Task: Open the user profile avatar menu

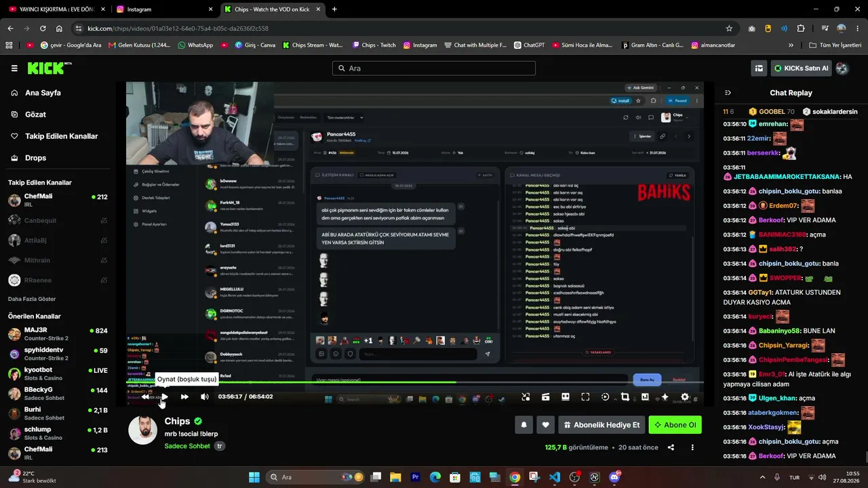Action: [x=842, y=68]
